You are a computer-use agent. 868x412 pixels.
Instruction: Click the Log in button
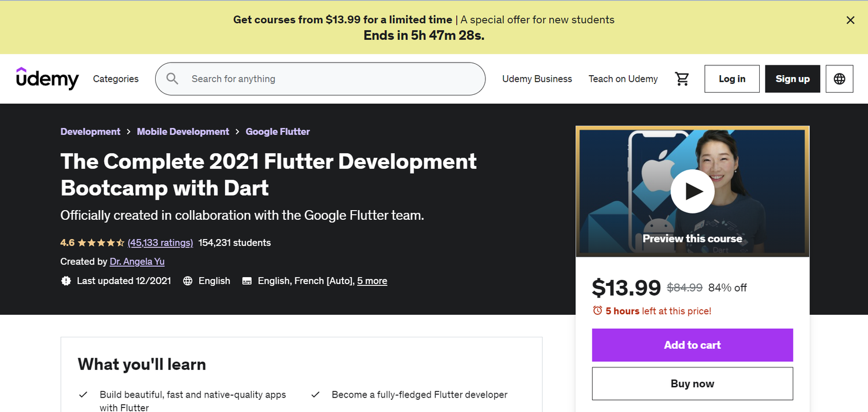pyautogui.click(x=731, y=79)
